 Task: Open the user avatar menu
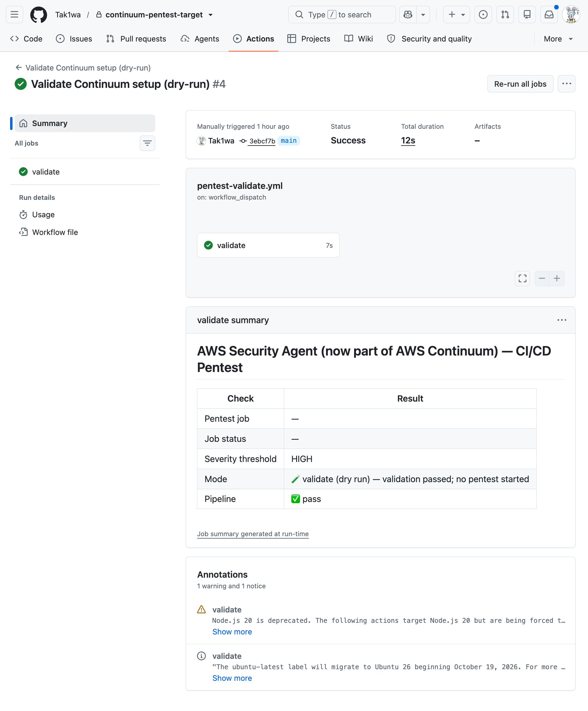pos(571,15)
